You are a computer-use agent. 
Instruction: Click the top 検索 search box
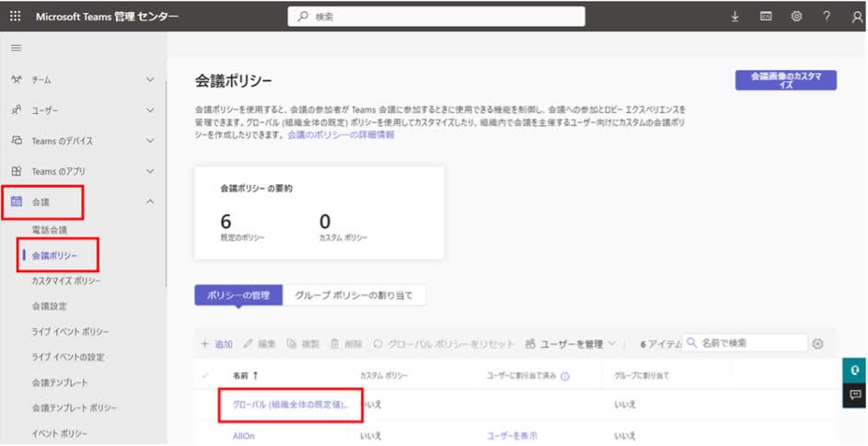[x=436, y=17]
